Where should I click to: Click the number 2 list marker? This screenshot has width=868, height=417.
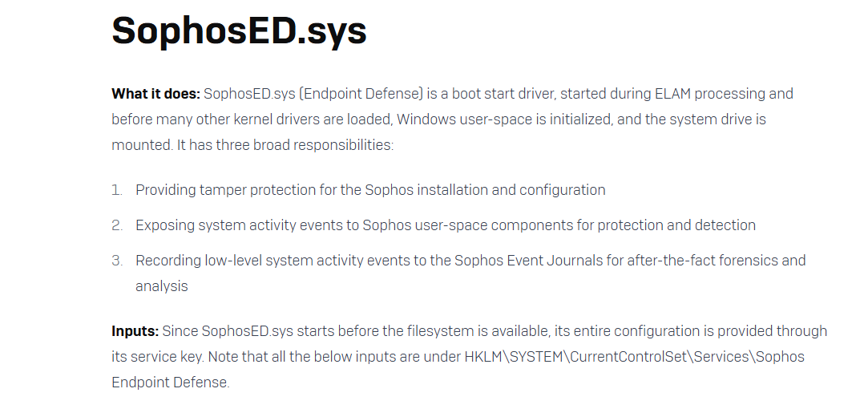117,225
